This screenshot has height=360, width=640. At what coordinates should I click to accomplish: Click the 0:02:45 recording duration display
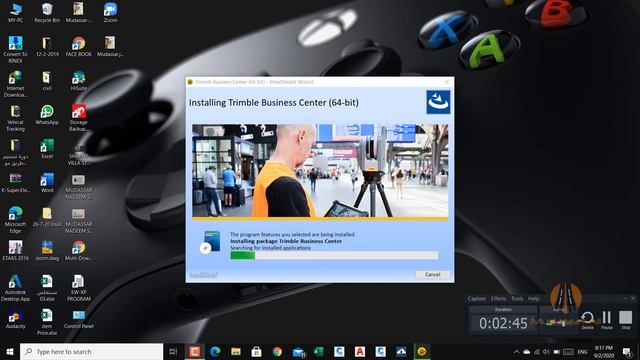pyautogui.click(x=503, y=323)
